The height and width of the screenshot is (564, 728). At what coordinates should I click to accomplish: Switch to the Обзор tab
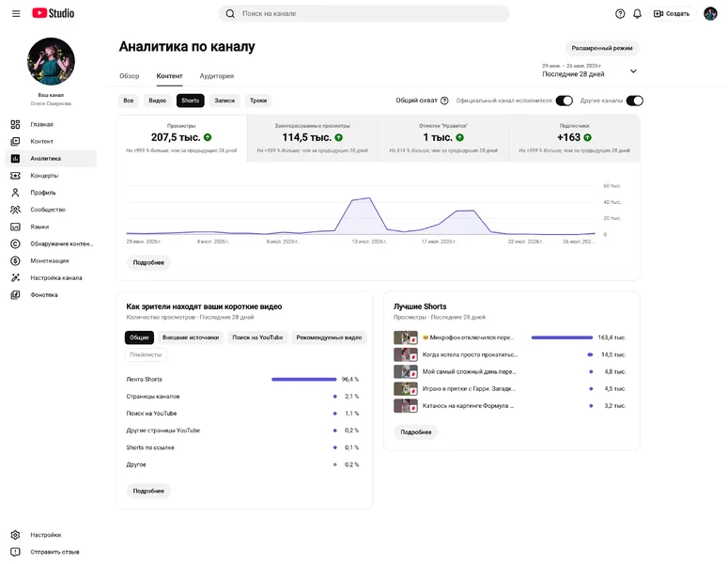coord(129,76)
